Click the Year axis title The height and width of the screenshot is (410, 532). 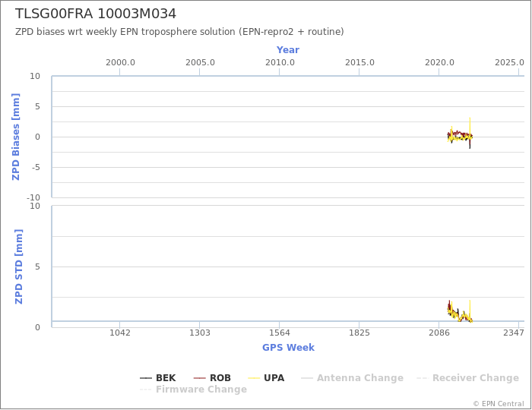(x=288, y=50)
